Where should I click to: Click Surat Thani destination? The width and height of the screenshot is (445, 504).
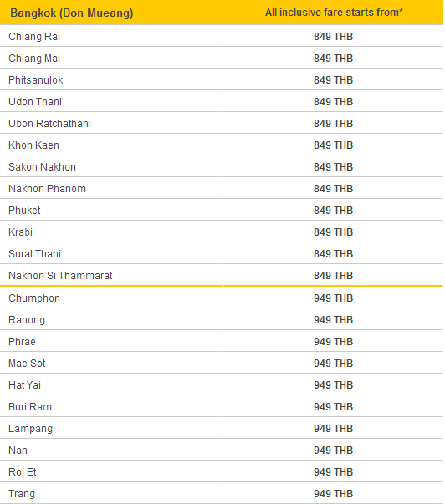pyautogui.click(x=34, y=254)
